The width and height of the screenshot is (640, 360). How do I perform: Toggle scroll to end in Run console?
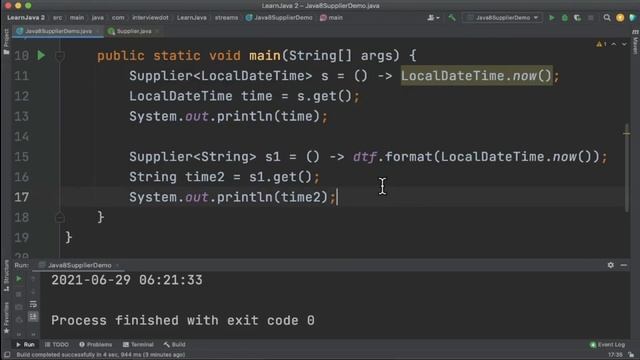pos(33,317)
